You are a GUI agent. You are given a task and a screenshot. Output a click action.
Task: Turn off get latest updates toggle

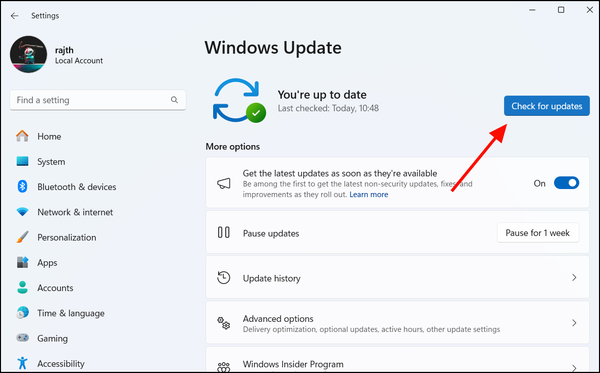pos(566,183)
